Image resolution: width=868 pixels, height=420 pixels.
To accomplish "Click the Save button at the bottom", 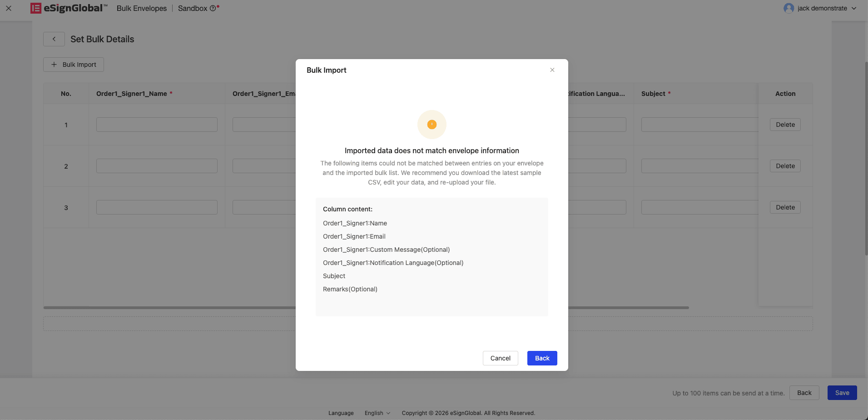I will click(842, 393).
